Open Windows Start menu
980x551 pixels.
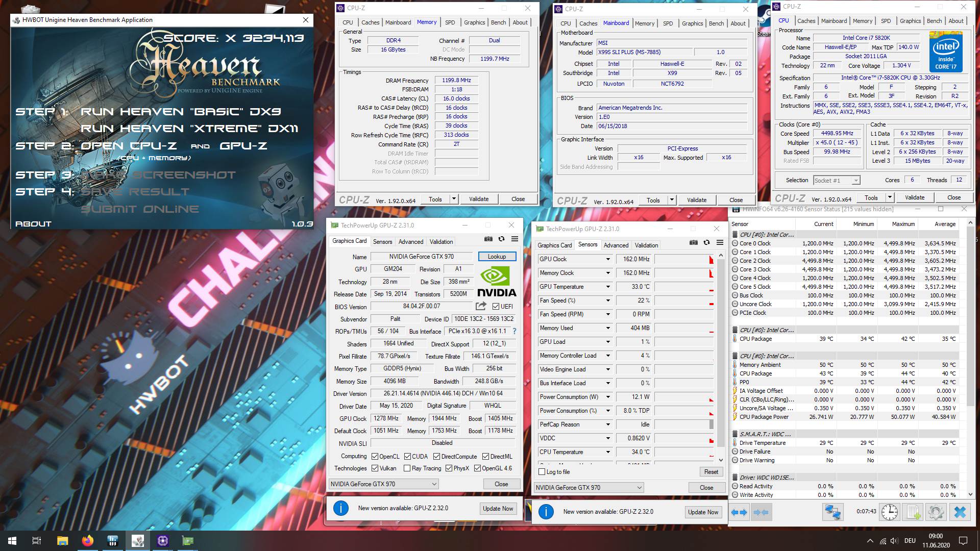(12, 541)
